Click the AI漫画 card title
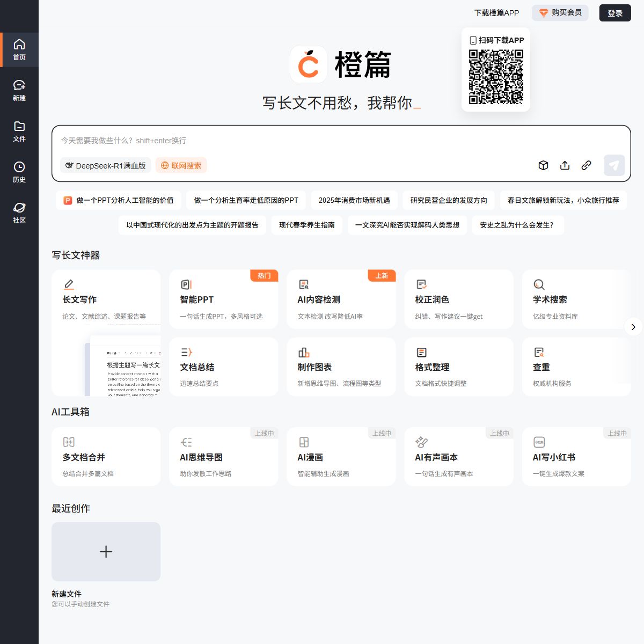Viewport: 644px width, 644px height. click(310, 457)
